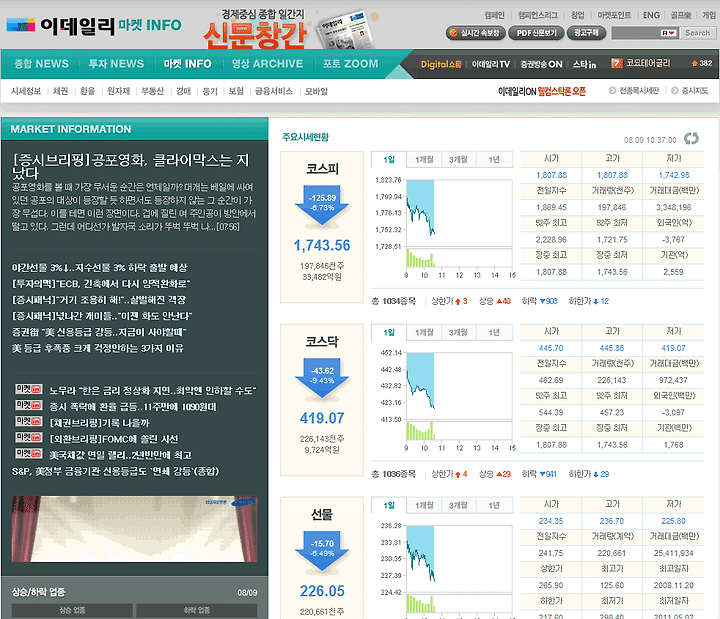Image resolution: width=720 pixels, height=619 pixels.
Task: Open article 야간선물 3% 지수선물 하락
Action: [100, 268]
